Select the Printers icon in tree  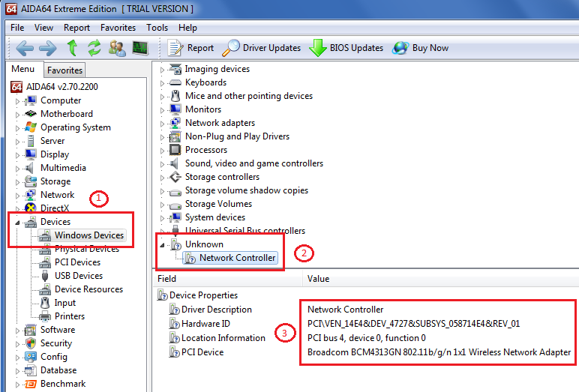point(45,316)
